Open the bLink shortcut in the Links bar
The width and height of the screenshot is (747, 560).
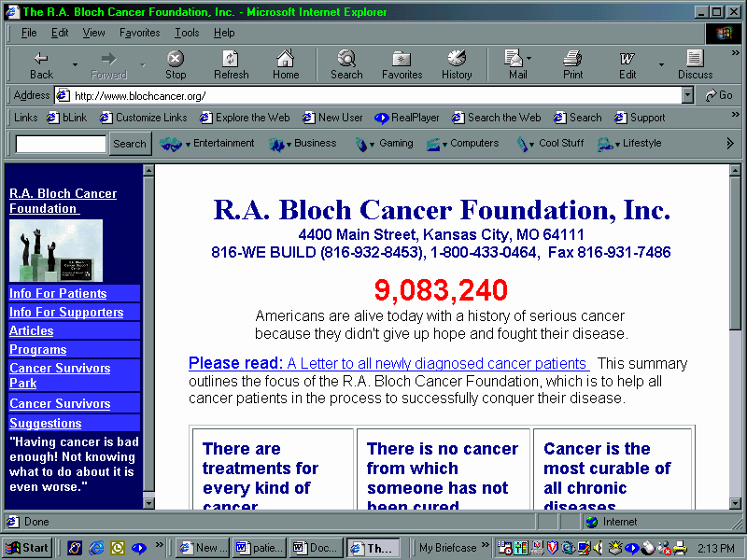click(x=67, y=118)
